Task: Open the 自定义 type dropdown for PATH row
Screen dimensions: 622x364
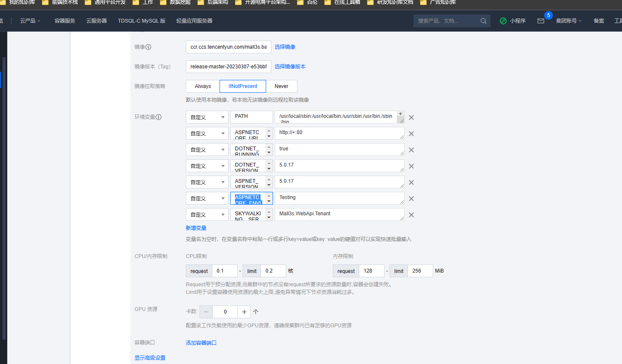Action: [x=207, y=117]
